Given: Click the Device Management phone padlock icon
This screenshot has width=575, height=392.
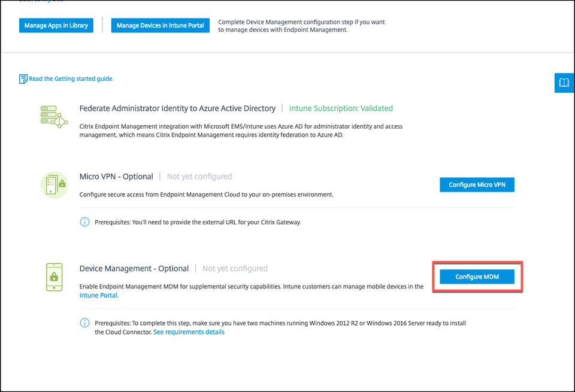Looking at the screenshot, I should pos(54,276).
